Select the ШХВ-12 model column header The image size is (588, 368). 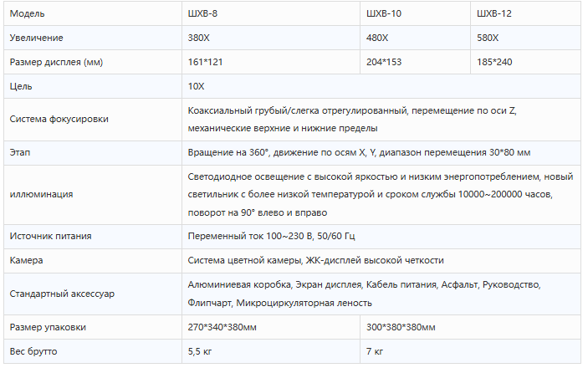tap(525, 13)
